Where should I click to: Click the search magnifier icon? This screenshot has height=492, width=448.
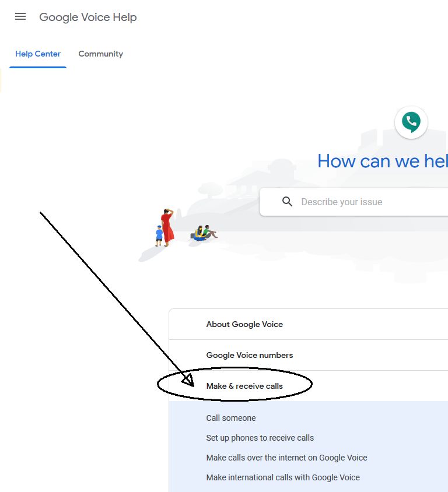287,202
